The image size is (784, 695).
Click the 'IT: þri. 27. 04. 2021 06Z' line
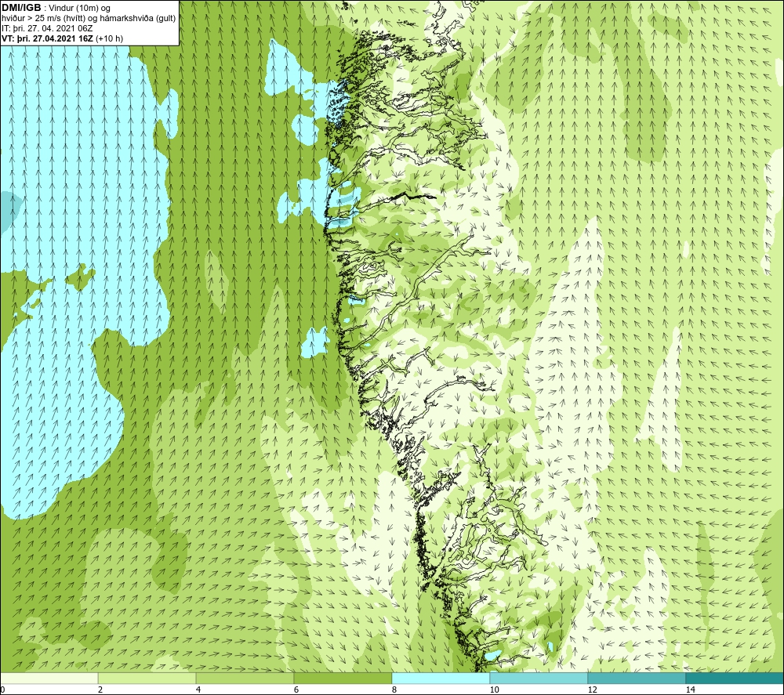[47, 28]
